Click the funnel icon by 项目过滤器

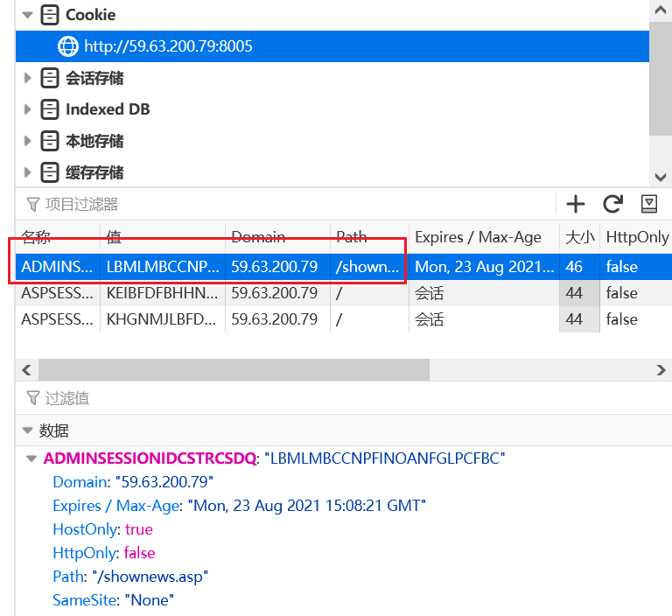coord(33,205)
